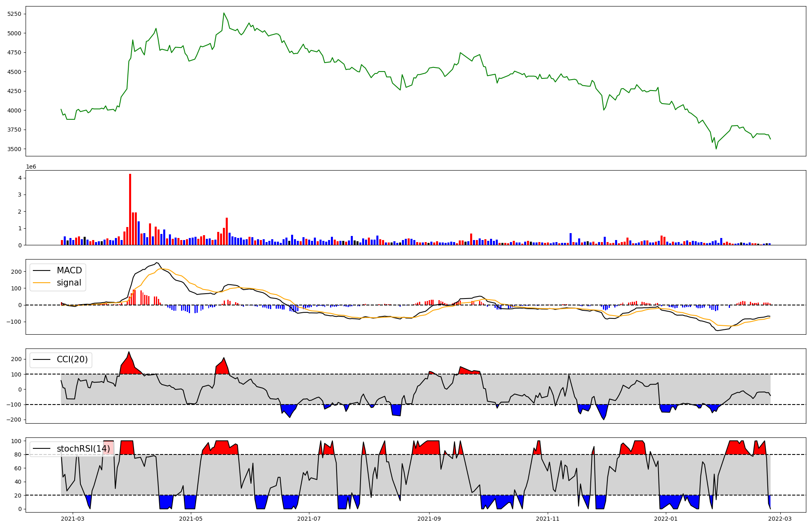Viewport: 812px width, 528px height.
Task: Click the CCI(20) legend label
Action: 72,359
